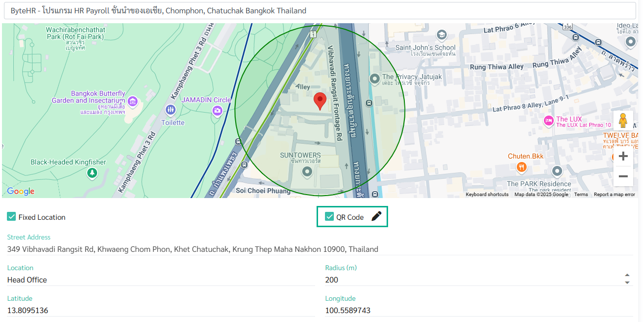
Task: Select the SUNTOWERS map marker
Action: point(307,172)
